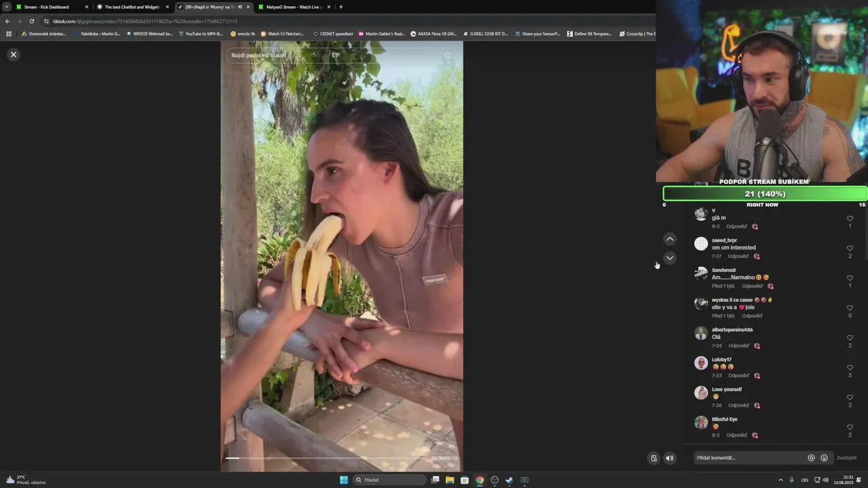Click the taskbar Hledat search box
The image size is (868, 488).
[390, 480]
